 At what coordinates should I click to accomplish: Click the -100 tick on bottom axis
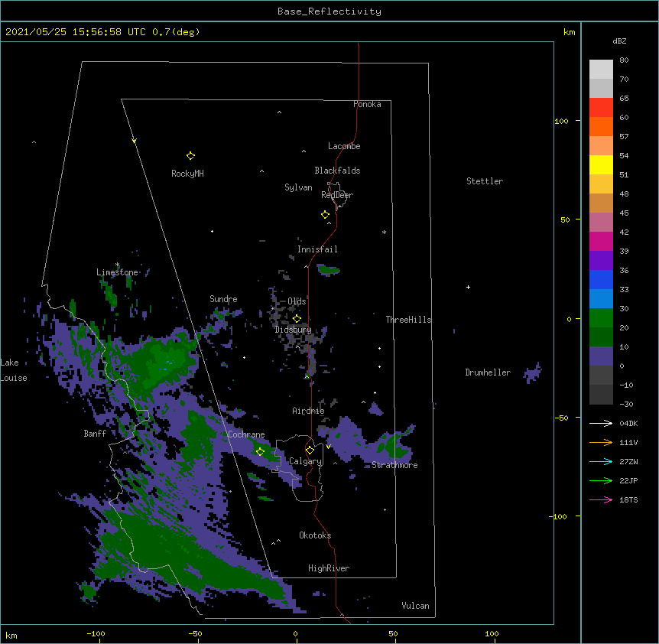click(x=96, y=633)
